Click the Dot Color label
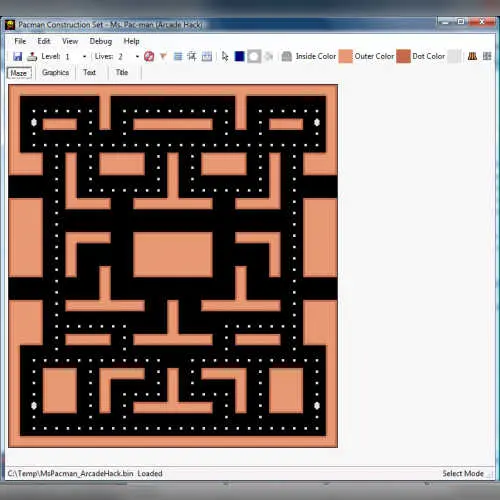The image size is (500, 500). pos(428,56)
